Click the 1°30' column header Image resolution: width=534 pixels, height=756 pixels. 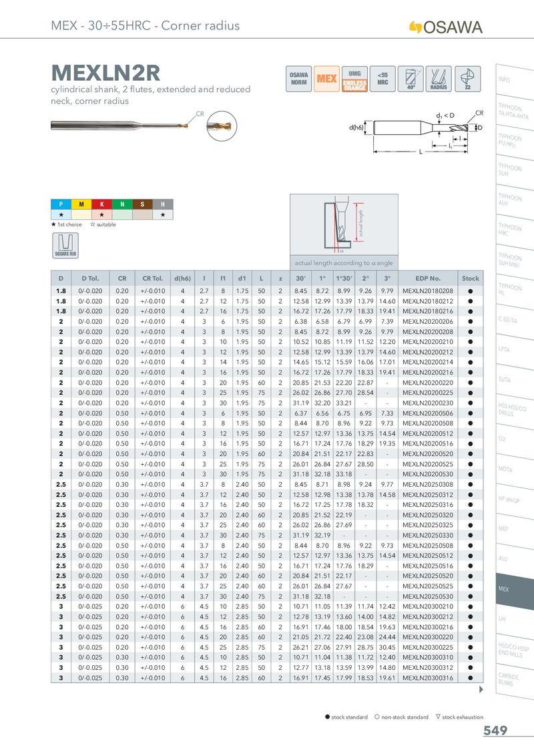(344, 278)
